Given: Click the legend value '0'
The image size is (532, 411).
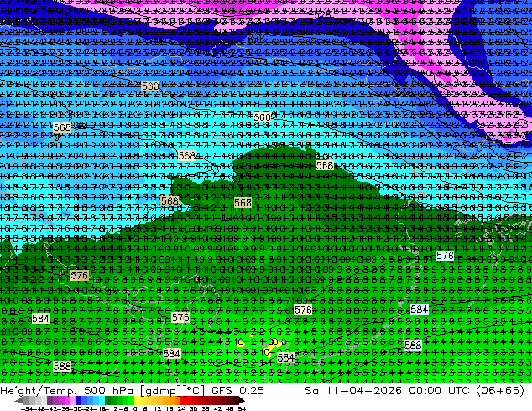Looking at the screenshot, I should 135,409.
